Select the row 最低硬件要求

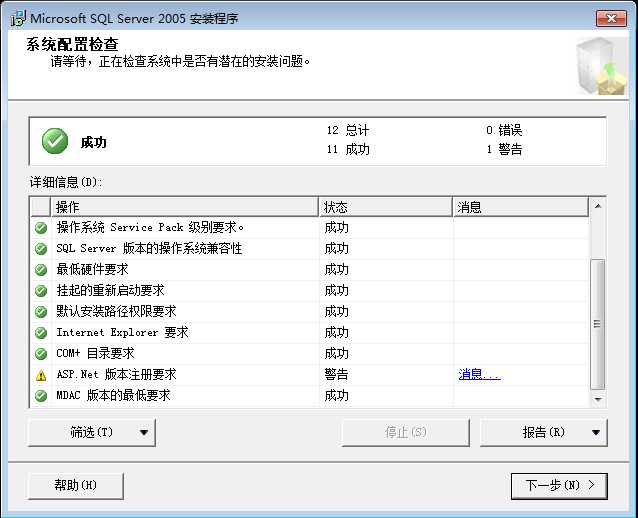coord(309,269)
